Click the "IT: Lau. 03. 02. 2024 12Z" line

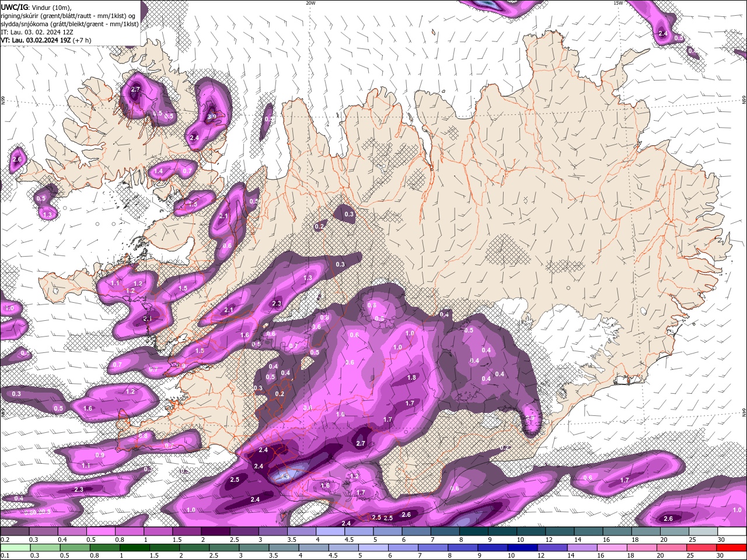point(36,32)
